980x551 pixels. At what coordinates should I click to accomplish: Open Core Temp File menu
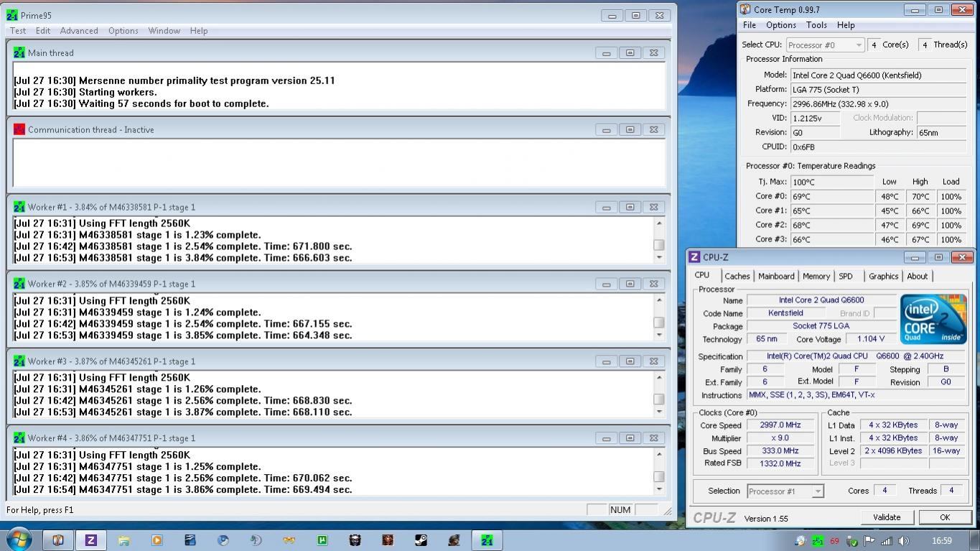[749, 25]
